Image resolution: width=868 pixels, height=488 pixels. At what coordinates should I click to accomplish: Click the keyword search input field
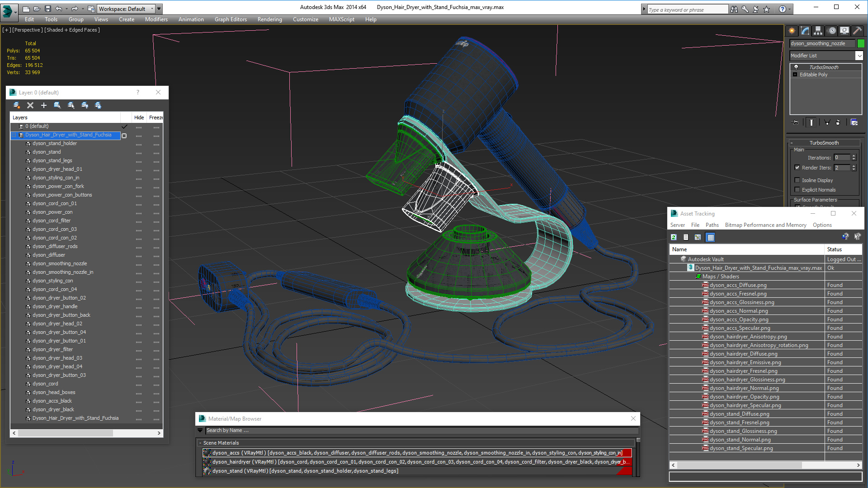coord(688,9)
